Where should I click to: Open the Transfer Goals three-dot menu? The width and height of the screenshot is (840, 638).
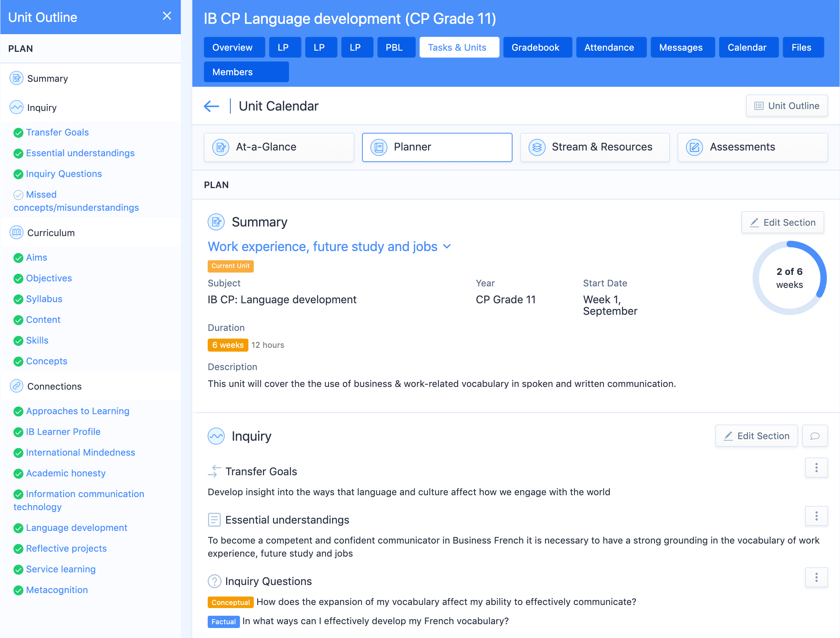[817, 468]
